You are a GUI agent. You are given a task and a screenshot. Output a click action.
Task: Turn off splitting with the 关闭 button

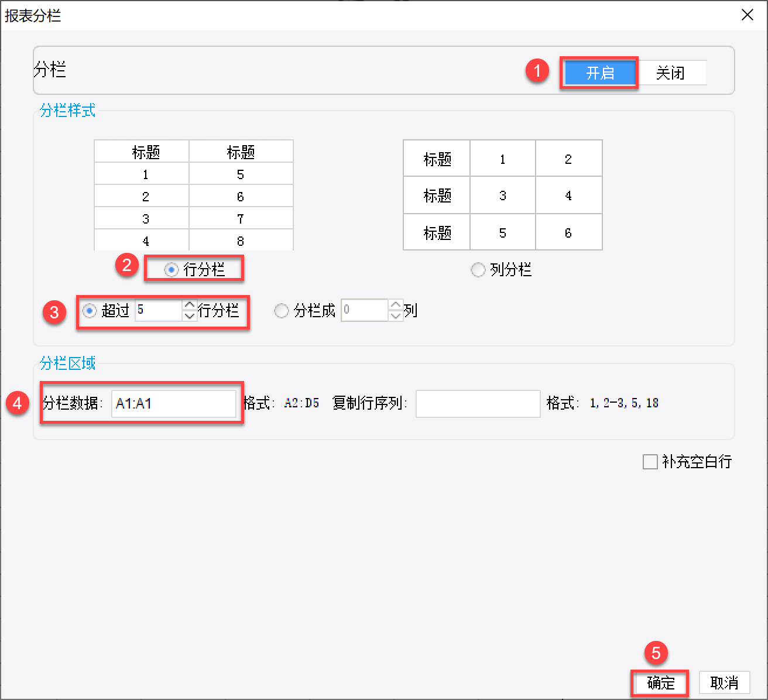coord(671,73)
